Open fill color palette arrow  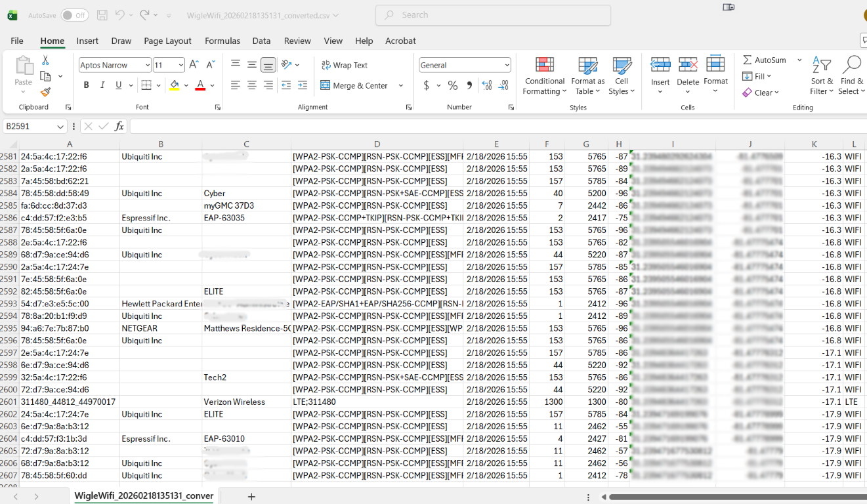[x=186, y=85]
